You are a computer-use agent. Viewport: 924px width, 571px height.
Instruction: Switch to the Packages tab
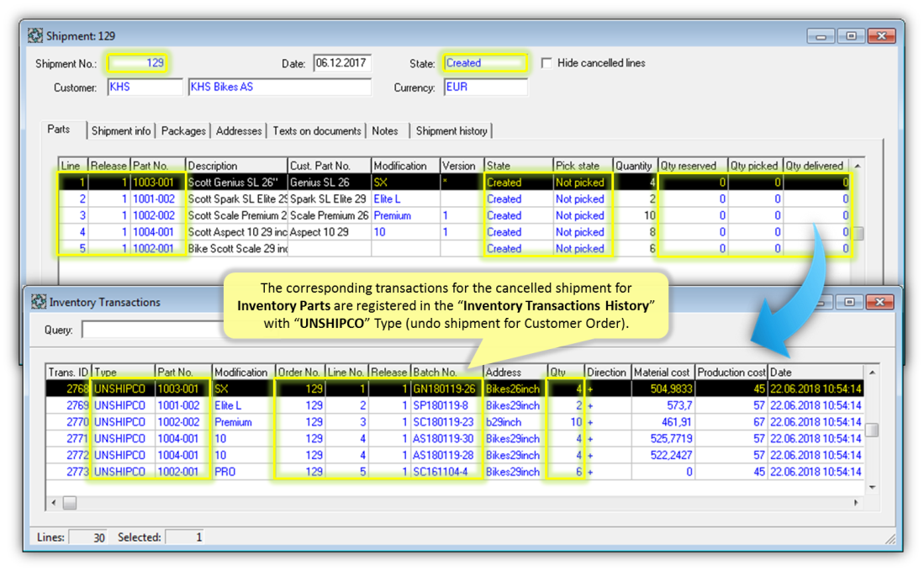point(183,130)
